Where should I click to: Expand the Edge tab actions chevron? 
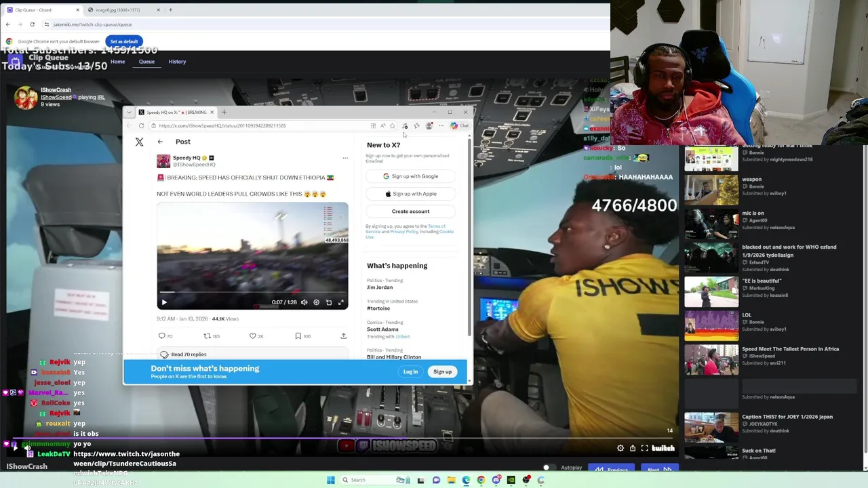click(129, 112)
